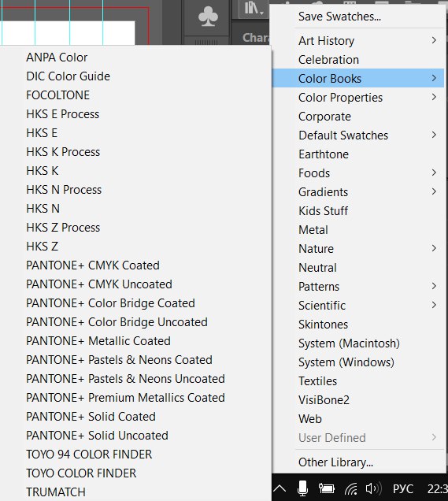Choose PANTONE+ Pastels & Neons Coated
The width and height of the screenshot is (448, 501).
(x=135, y=360)
